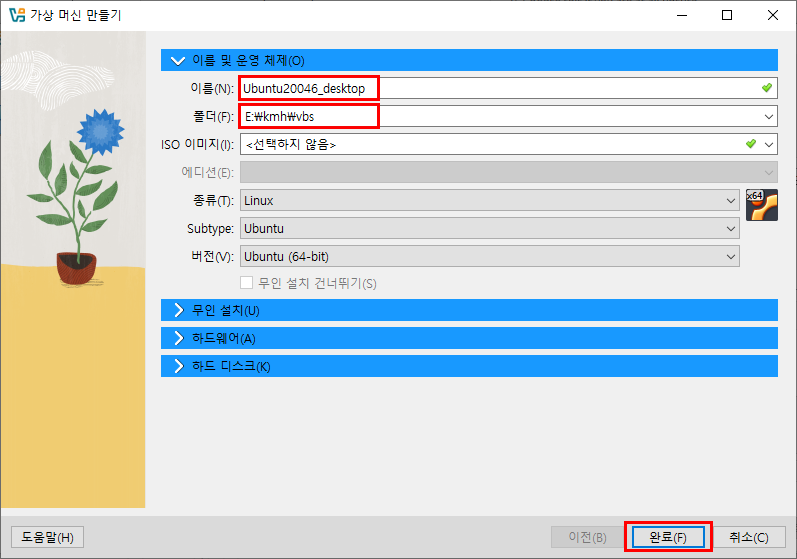The height and width of the screenshot is (559, 797).
Task: Click the 종류(T): label
Action: point(213,200)
